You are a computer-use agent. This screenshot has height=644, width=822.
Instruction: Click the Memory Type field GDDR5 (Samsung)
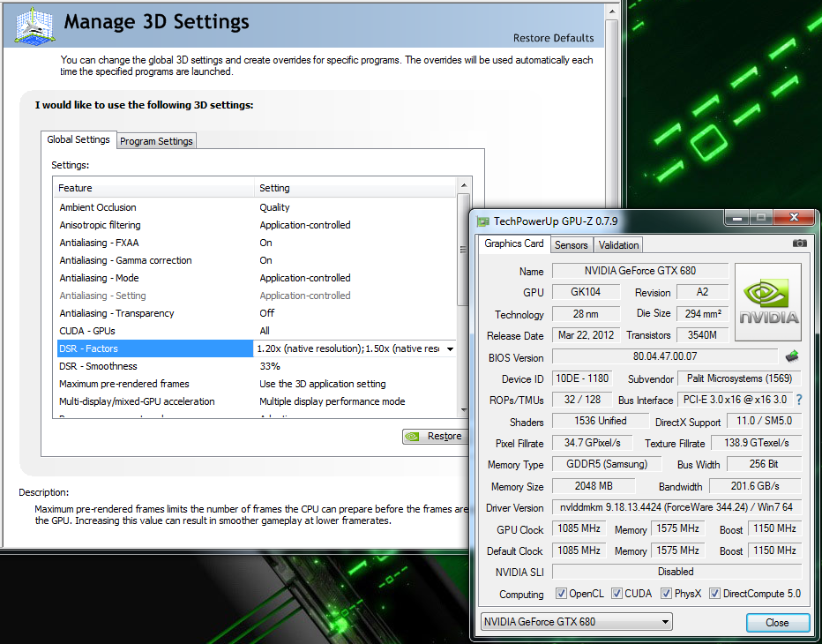click(607, 464)
